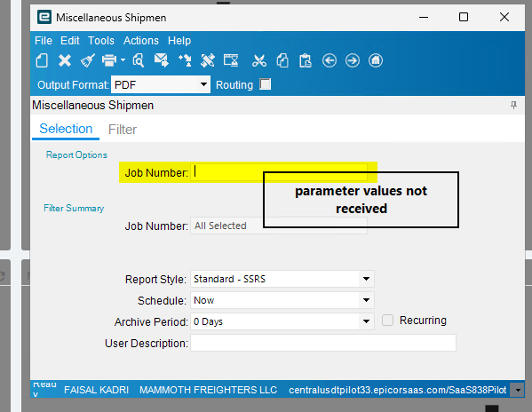Switch to the Filter tab
The height and width of the screenshot is (412, 532).
click(123, 130)
